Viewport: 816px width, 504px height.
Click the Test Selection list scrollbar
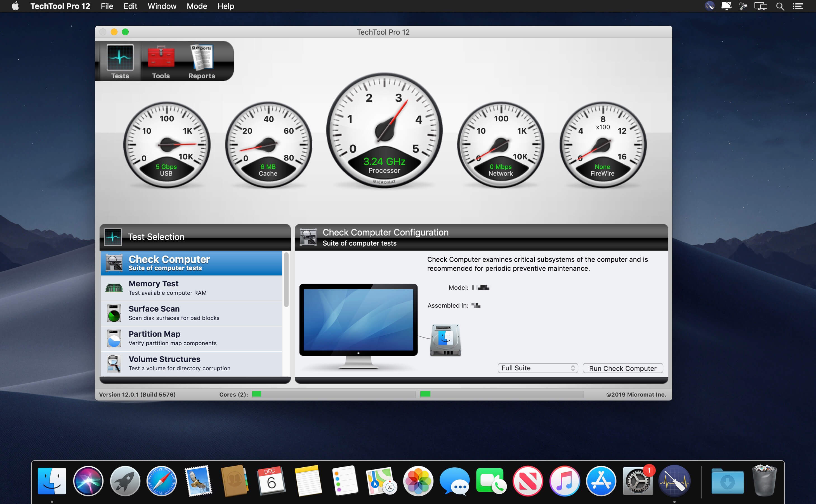pyautogui.click(x=286, y=280)
